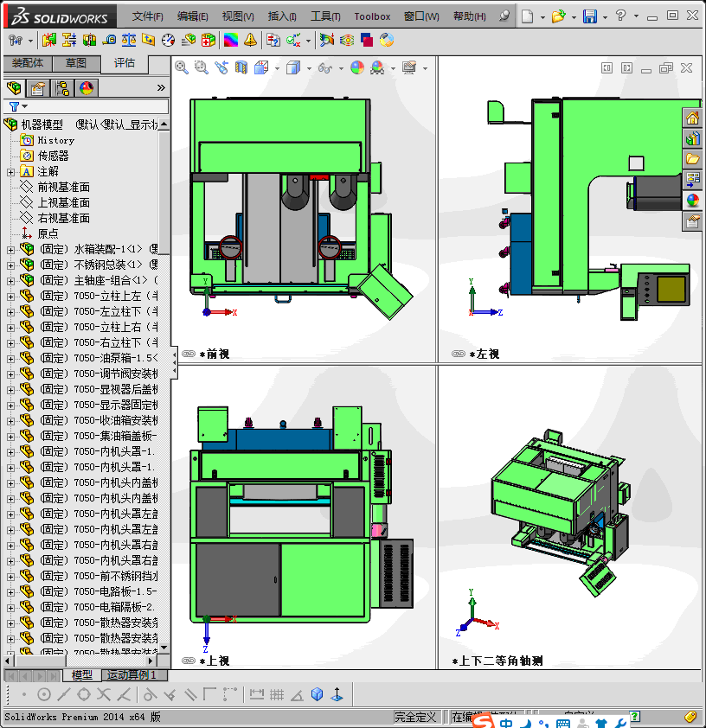Click the Previous View icon

(x=221, y=67)
